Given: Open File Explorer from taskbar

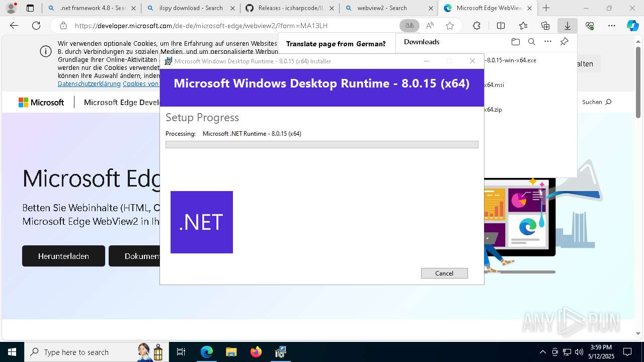Looking at the screenshot, I should 231,352.
